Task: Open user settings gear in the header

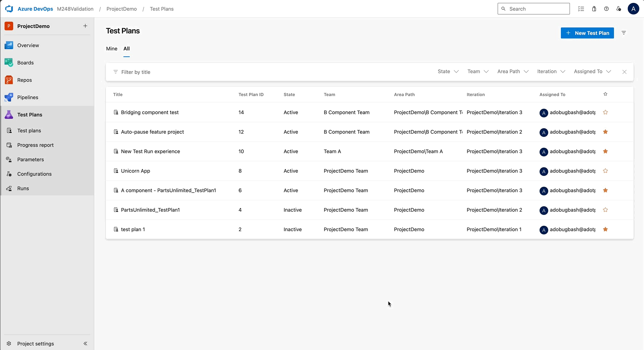Action: pyautogui.click(x=619, y=9)
